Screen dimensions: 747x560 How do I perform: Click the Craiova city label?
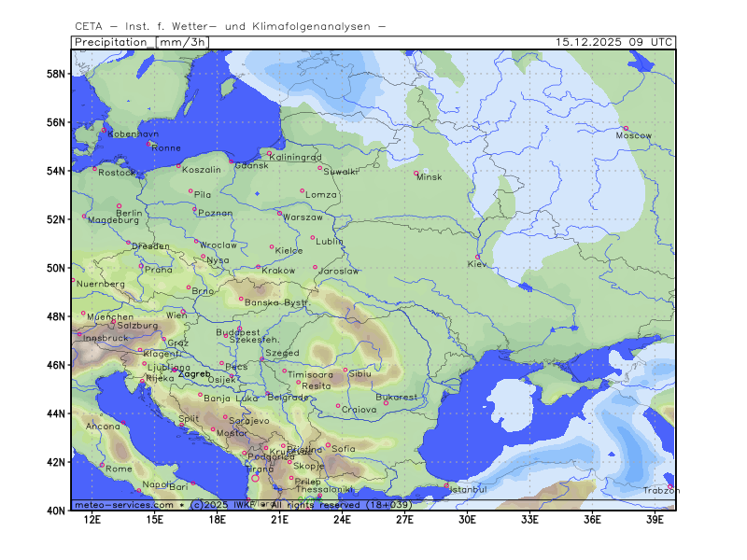(359, 409)
